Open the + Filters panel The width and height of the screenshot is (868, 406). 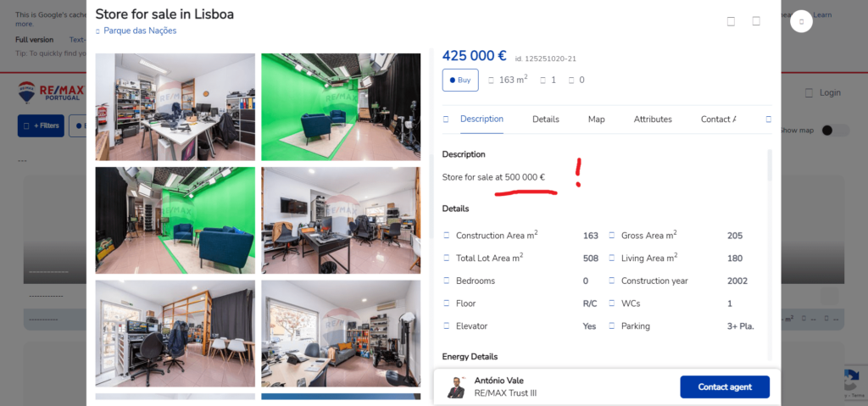tap(41, 126)
